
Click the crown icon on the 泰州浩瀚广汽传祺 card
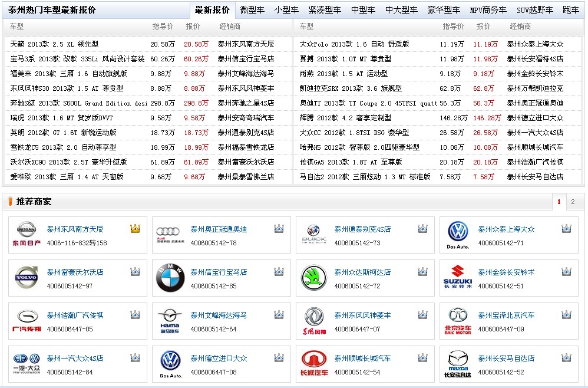[135, 314]
